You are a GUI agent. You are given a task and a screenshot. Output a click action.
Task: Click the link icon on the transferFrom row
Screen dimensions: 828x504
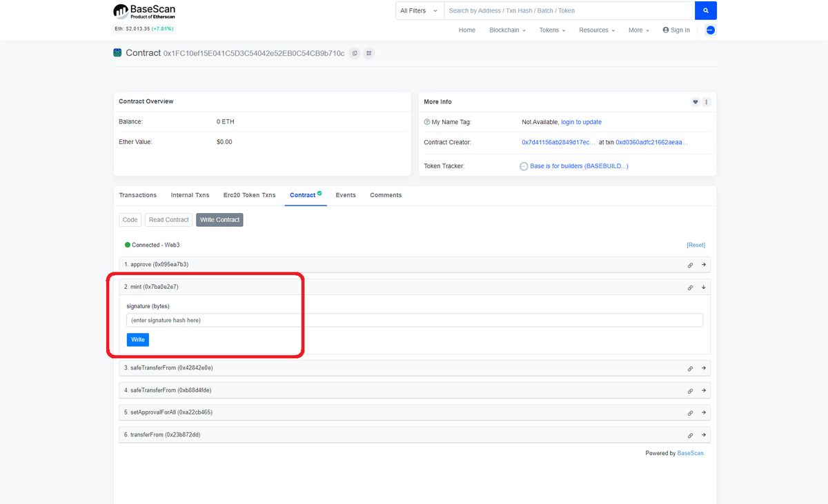click(x=690, y=434)
